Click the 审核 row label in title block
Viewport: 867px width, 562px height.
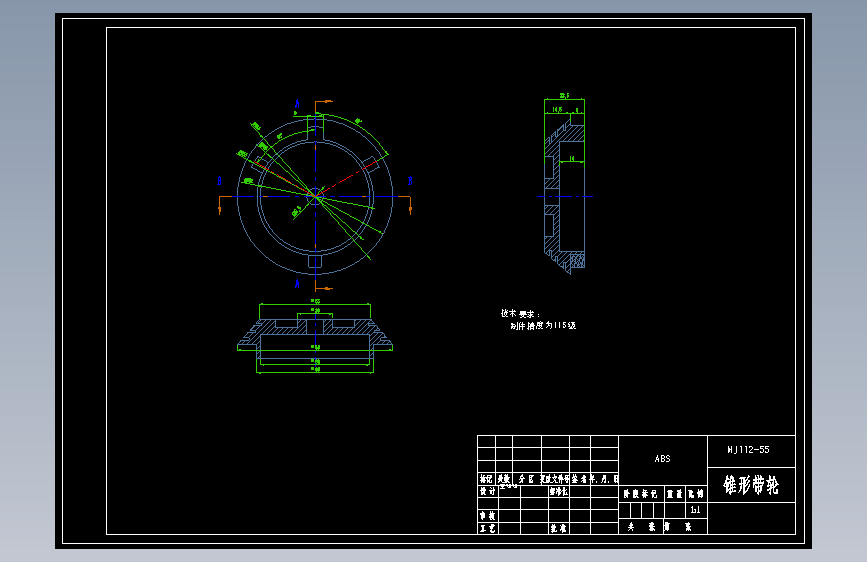tap(487, 516)
